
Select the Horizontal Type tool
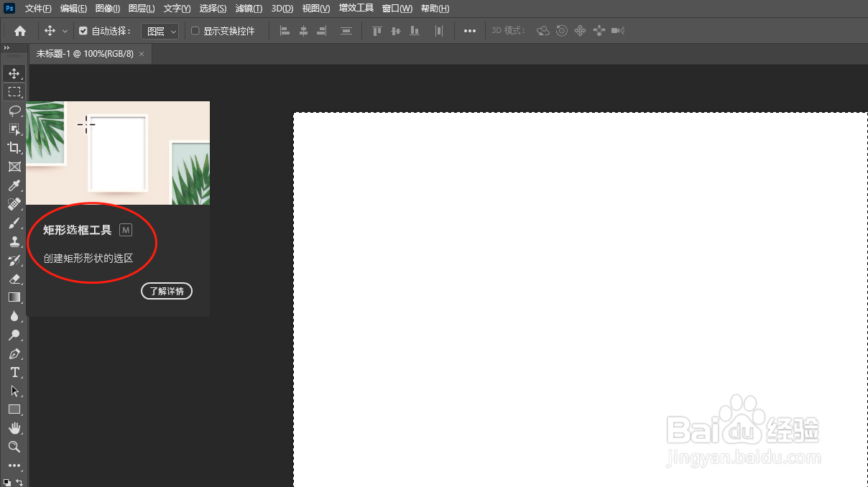tap(14, 372)
